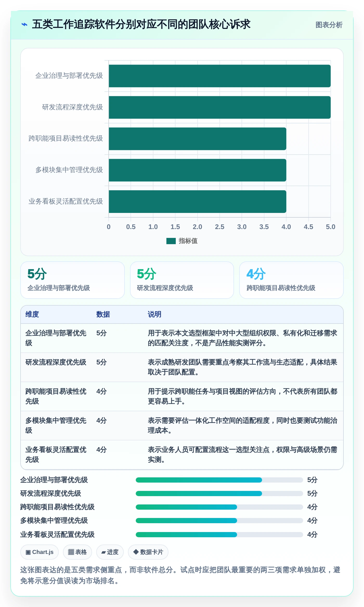Click the 业务看板灵活配置优先级 progress bar
This screenshot has width=364, height=607.
coord(219,535)
